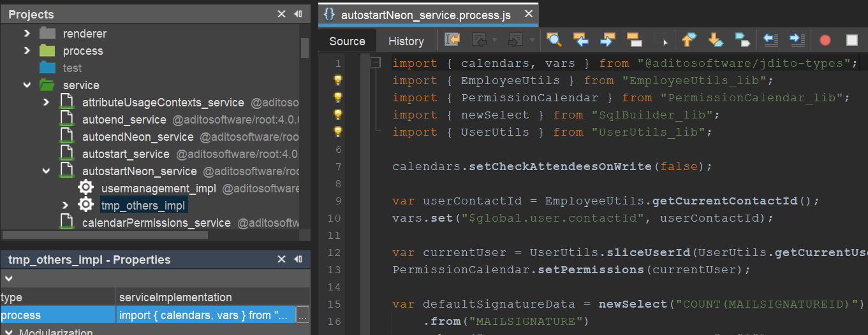This screenshot has height=335, width=868.
Task: Go to Find Previous Occurrence icon
Action: (581, 40)
